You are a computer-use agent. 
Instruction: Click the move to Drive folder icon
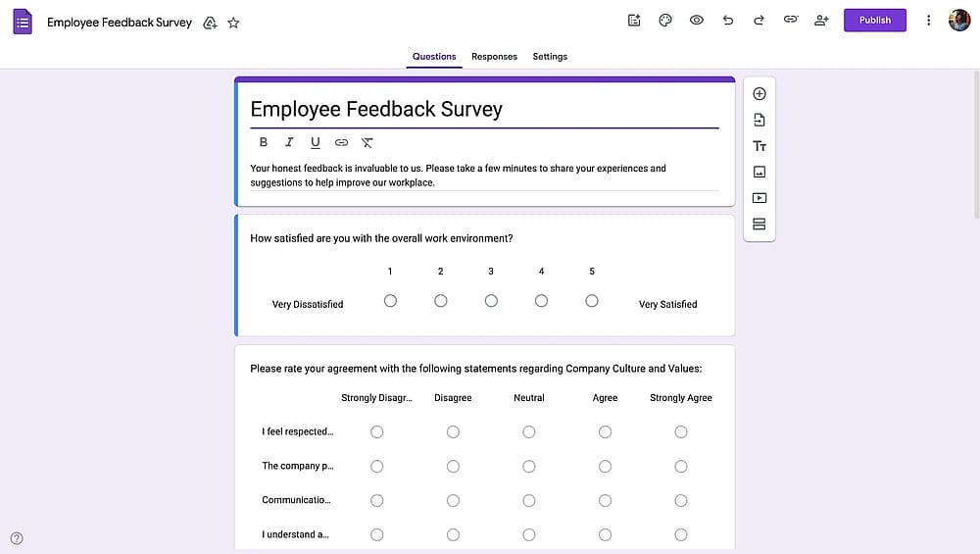[210, 24]
